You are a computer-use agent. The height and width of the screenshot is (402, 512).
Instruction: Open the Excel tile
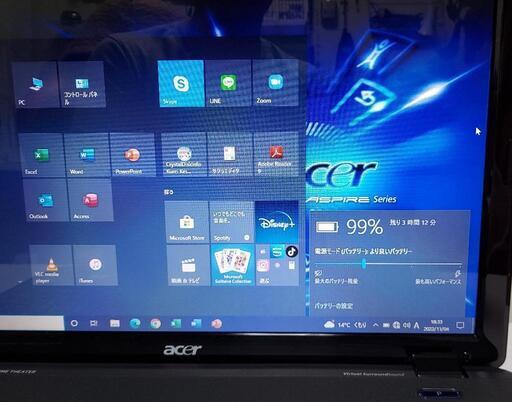pos(41,155)
